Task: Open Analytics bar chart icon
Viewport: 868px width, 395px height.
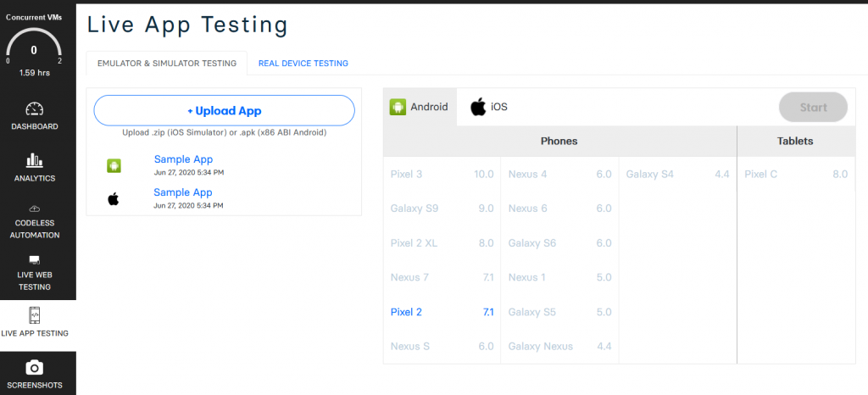Action: pos(34,160)
